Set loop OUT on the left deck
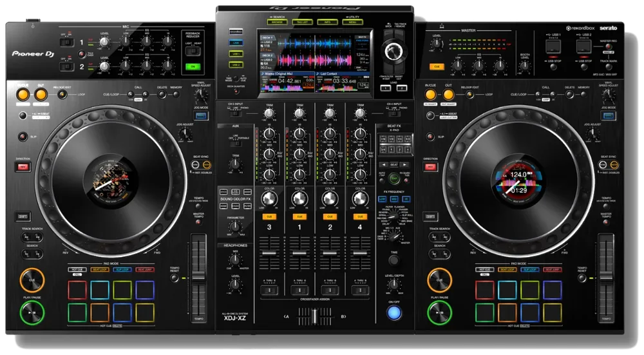The height and width of the screenshot is (355, 644). click(x=41, y=95)
